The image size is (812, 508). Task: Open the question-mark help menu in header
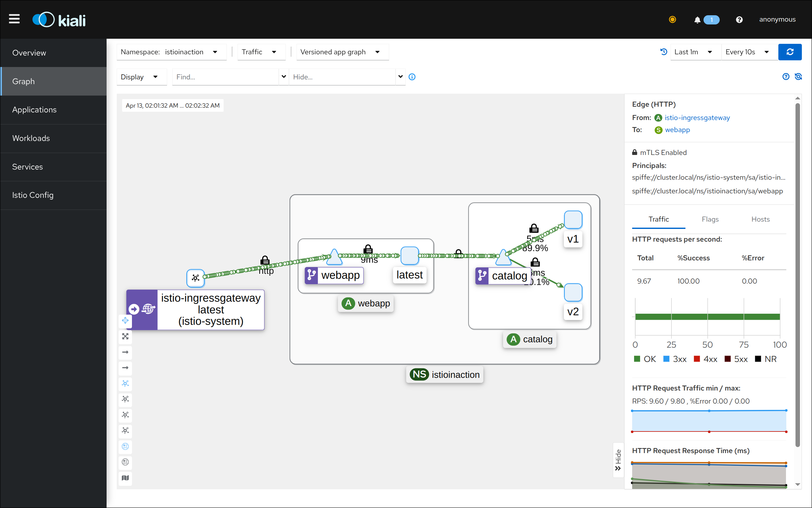(739, 20)
